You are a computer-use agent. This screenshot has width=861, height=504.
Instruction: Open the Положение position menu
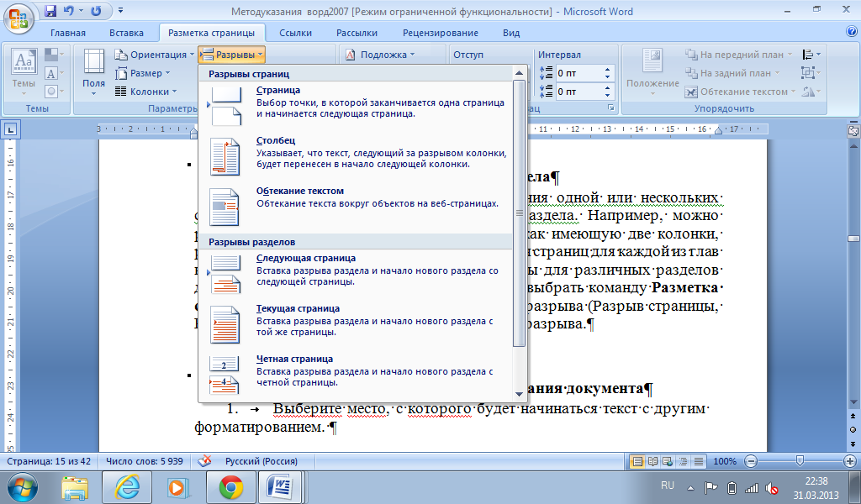pyautogui.click(x=652, y=72)
